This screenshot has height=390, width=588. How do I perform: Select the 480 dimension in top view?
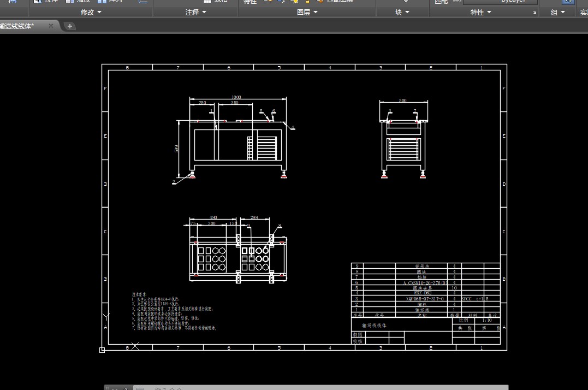tap(213, 217)
